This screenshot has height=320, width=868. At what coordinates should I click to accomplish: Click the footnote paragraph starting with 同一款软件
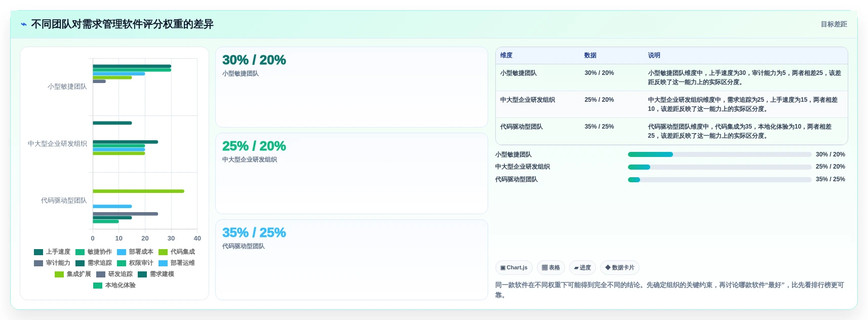point(669,290)
